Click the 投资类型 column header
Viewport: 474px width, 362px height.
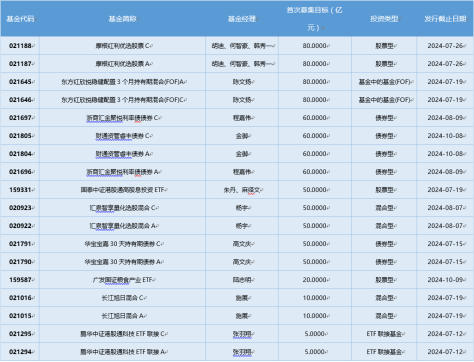384,19
